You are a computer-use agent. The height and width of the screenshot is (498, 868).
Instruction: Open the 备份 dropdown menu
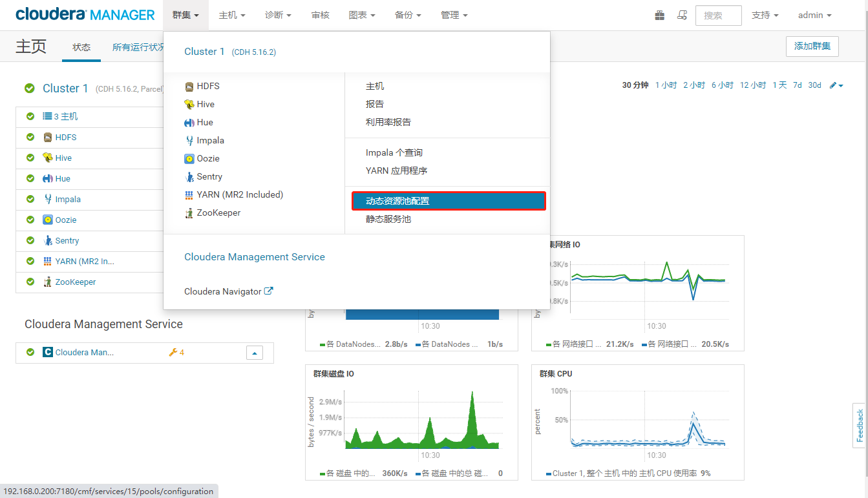click(x=408, y=15)
